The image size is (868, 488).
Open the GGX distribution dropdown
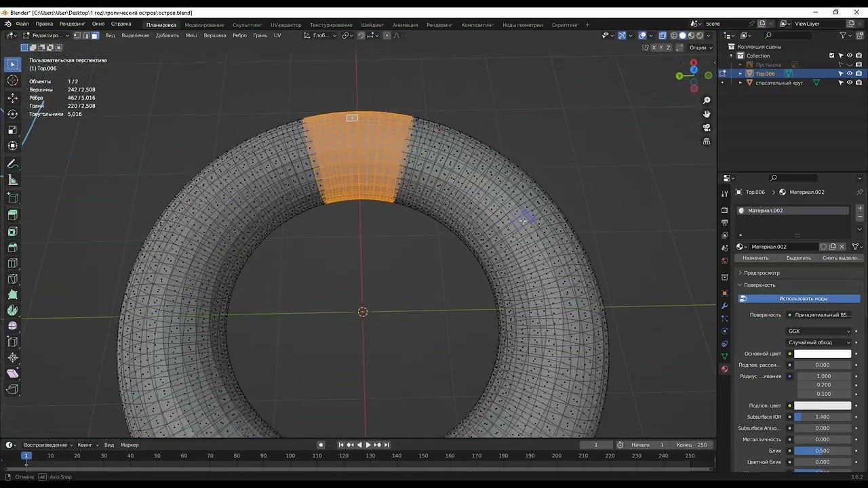tap(818, 331)
